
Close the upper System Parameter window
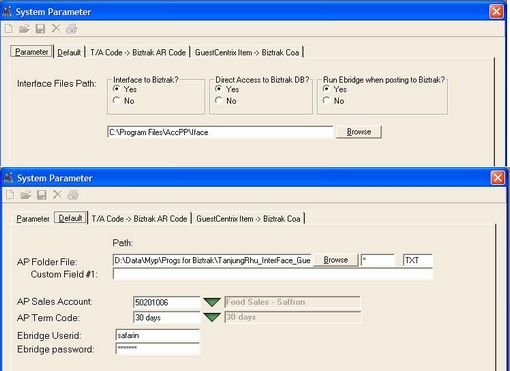click(496, 12)
